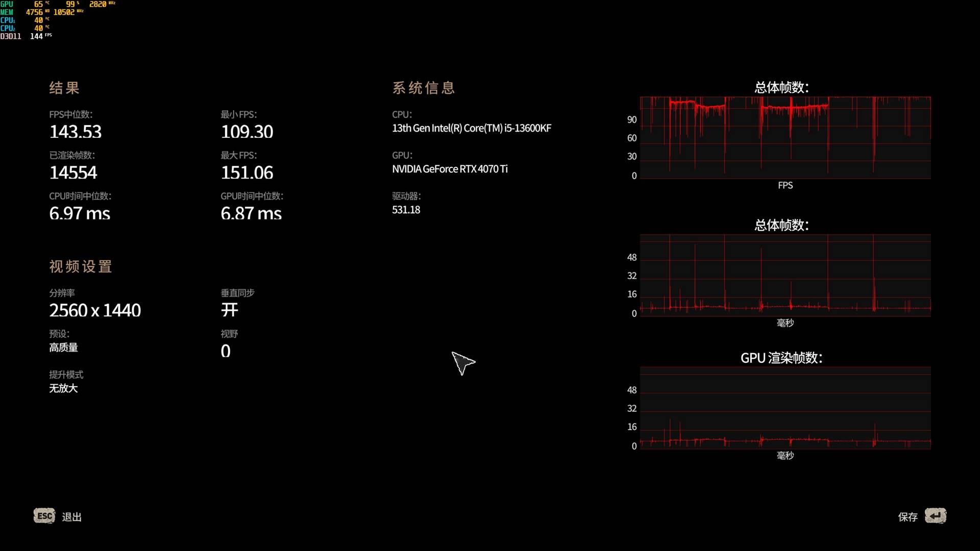Click the 最小FPS label
Image resolution: width=980 pixels, height=551 pixels.
[239, 114]
